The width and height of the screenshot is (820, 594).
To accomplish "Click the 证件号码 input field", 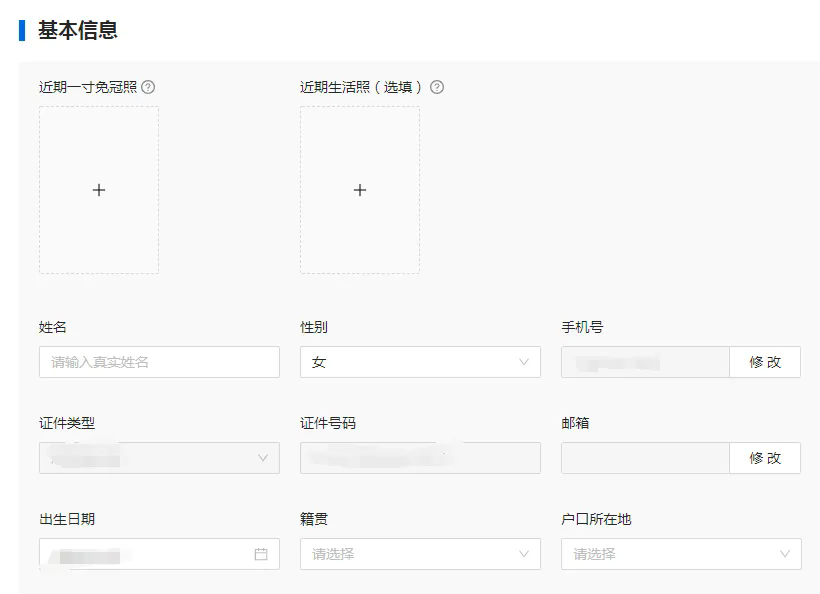I will [420, 458].
